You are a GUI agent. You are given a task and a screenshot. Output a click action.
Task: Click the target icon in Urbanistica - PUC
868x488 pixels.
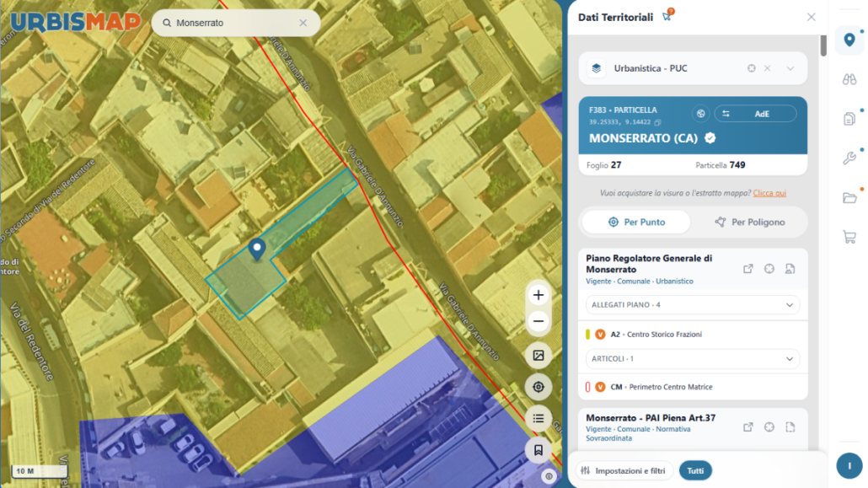point(751,68)
